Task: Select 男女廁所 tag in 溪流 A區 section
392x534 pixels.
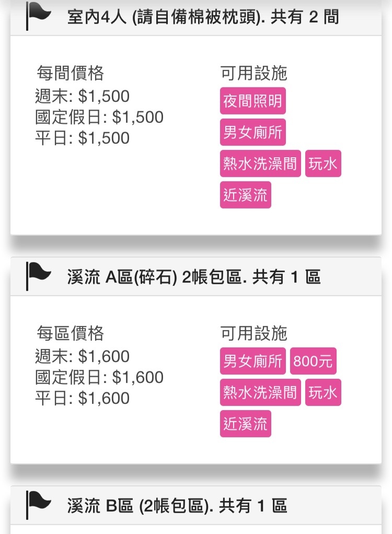Action: (x=252, y=361)
